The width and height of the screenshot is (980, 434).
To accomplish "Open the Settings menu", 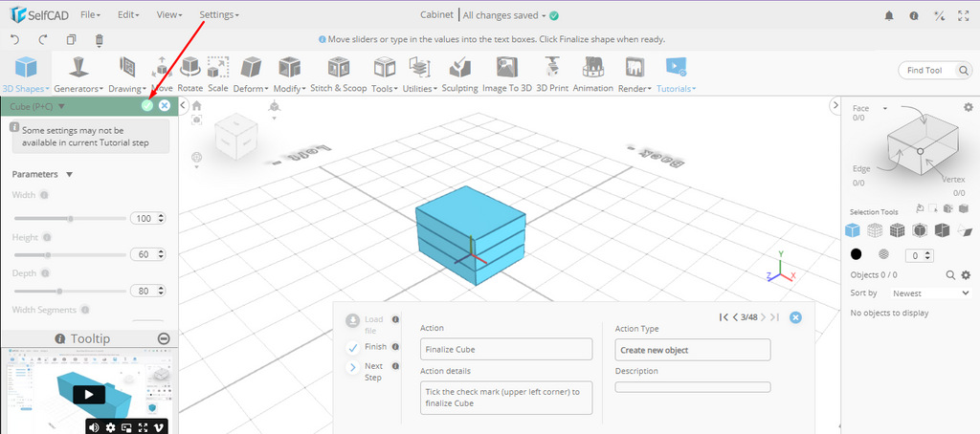I will (x=218, y=15).
